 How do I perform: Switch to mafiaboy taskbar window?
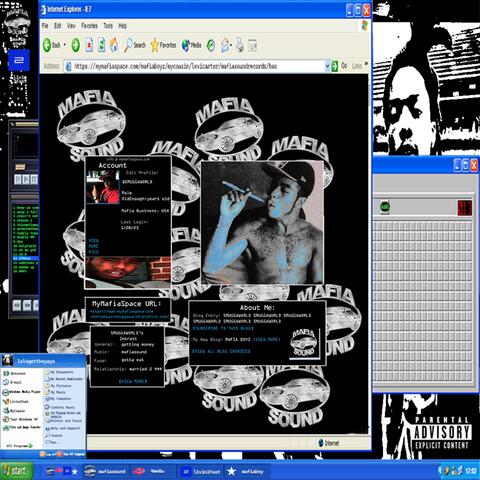pos(246,471)
